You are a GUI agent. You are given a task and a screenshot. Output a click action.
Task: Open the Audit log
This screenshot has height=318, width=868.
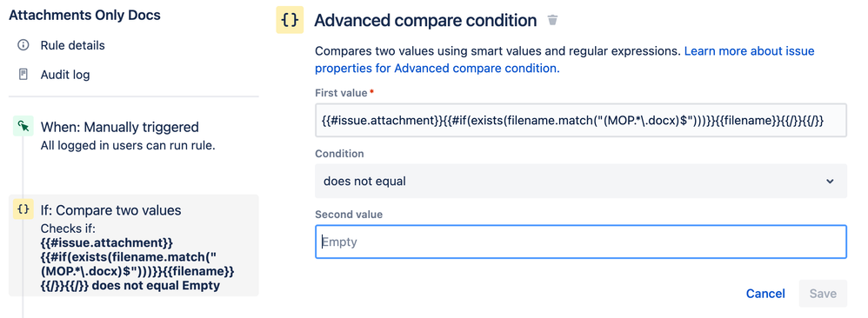[x=64, y=74]
